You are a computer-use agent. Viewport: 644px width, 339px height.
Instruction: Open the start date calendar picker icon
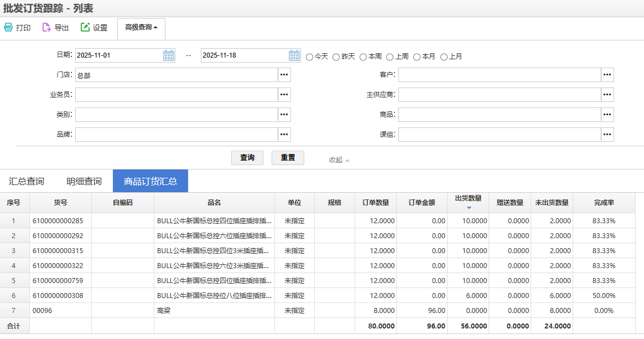(x=169, y=55)
